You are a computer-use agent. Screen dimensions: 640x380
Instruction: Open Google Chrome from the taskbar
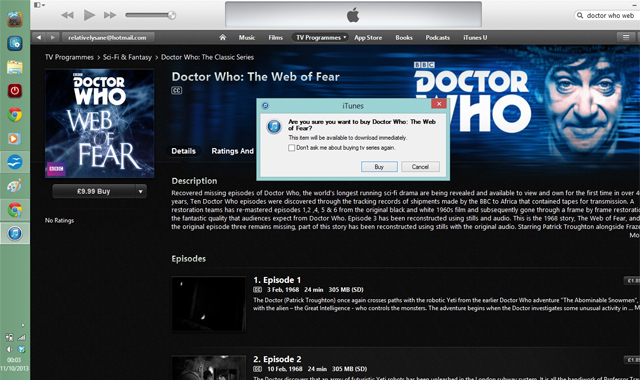tap(15, 115)
